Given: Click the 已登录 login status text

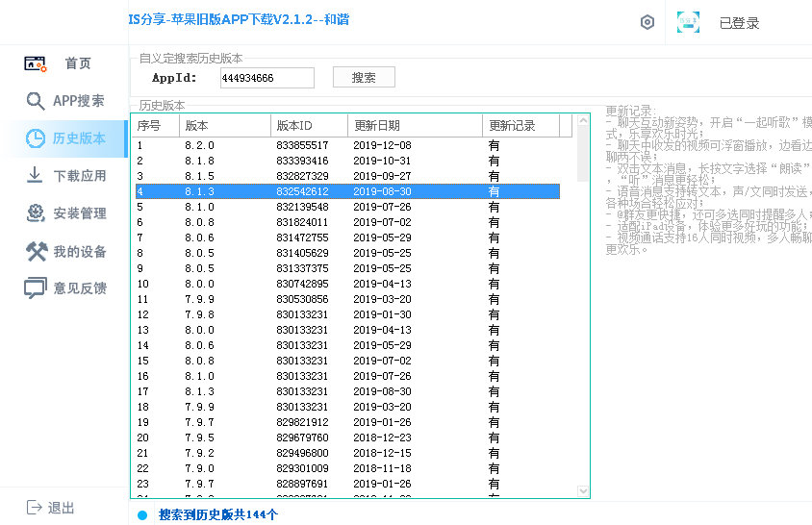Looking at the screenshot, I should (x=739, y=23).
